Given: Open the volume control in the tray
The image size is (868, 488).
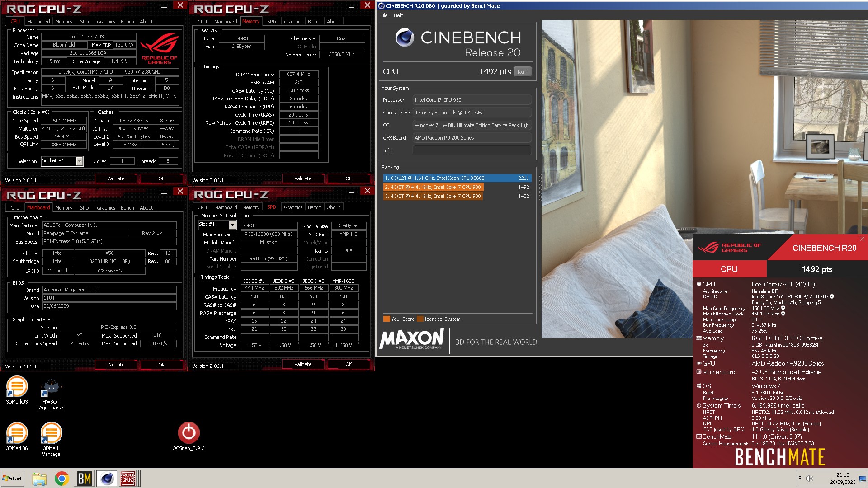Looking at the screenshot, I should 809,478.
